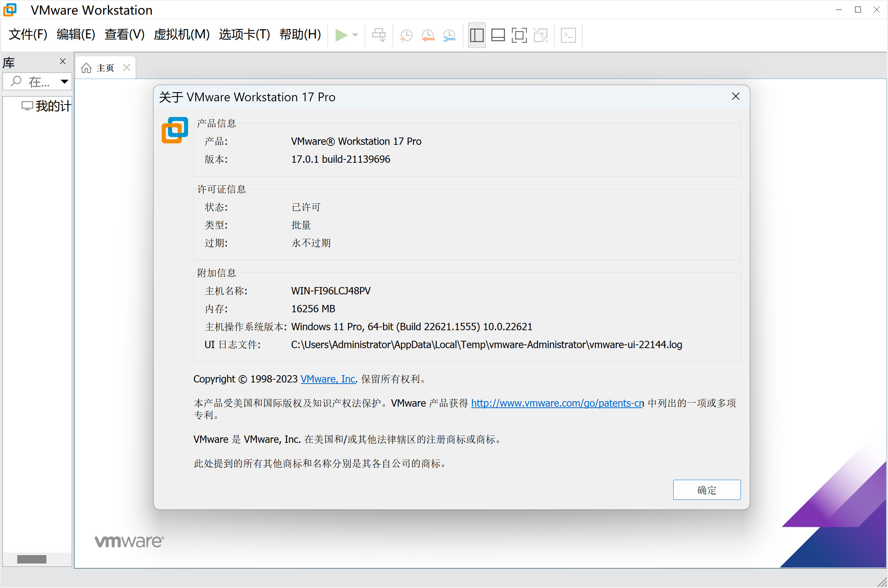Click the UI log file path

click(x=487, y=344)
